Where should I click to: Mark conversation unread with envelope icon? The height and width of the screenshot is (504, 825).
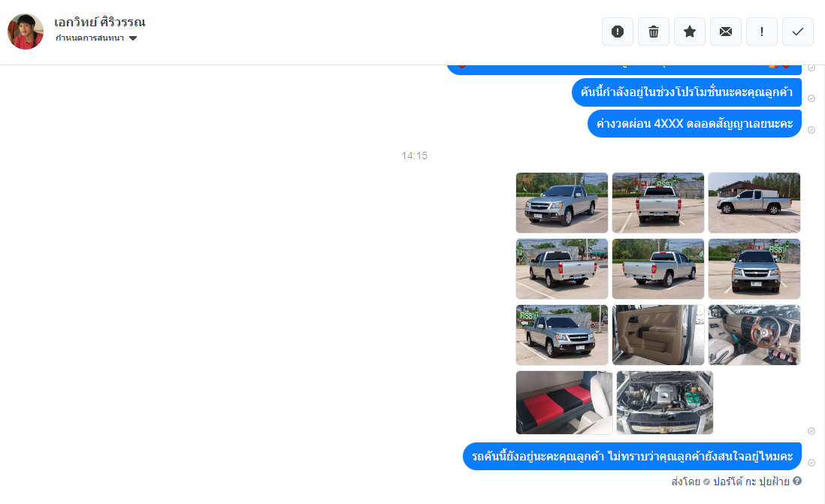click(x=726, y=32)
